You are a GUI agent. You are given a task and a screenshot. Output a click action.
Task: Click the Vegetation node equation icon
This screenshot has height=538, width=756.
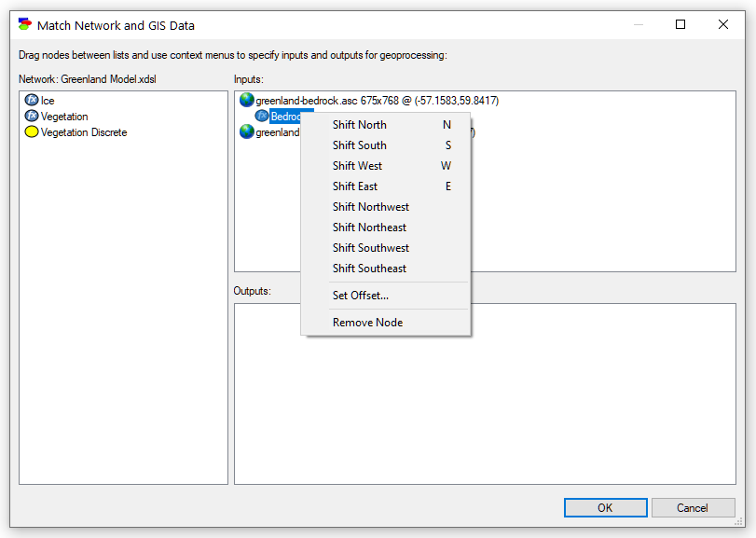(x=32, y=117)
